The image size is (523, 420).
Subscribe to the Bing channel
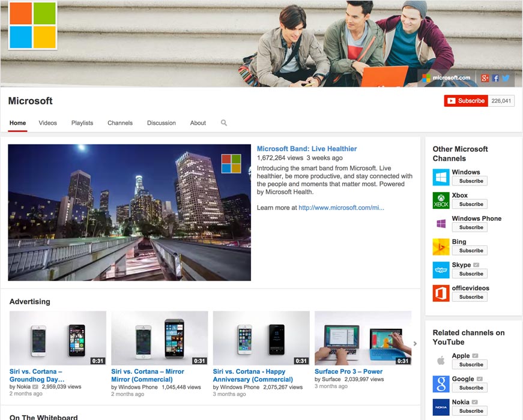pyautogui.click(x=470, y=250)
